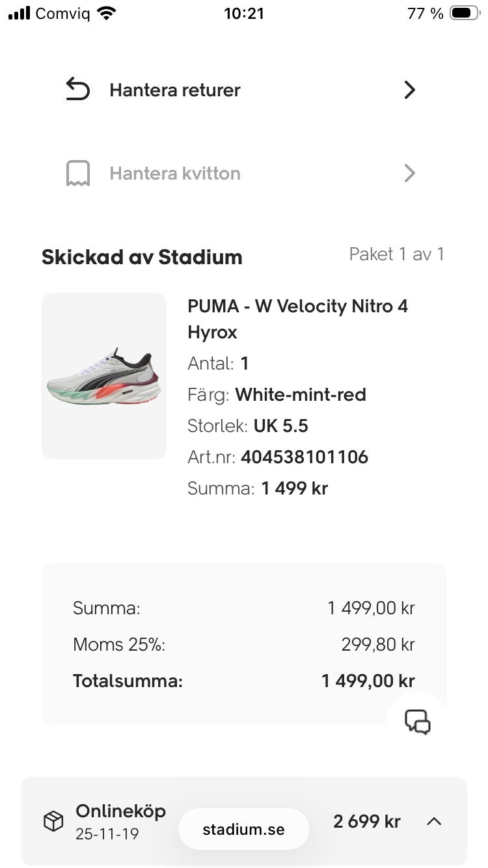Screen dimensions: 488x868
Task: Tap the Onlineköp 25-11-19 order label
Action: 120,821
